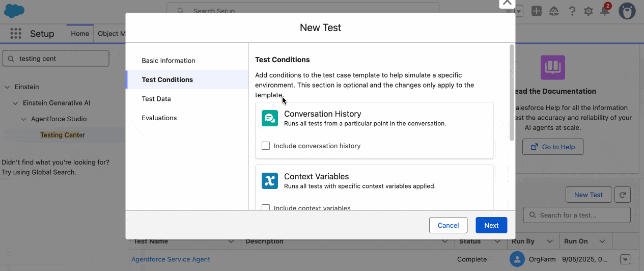
Task: Click the Complete status cell
Action: [472, 259]
